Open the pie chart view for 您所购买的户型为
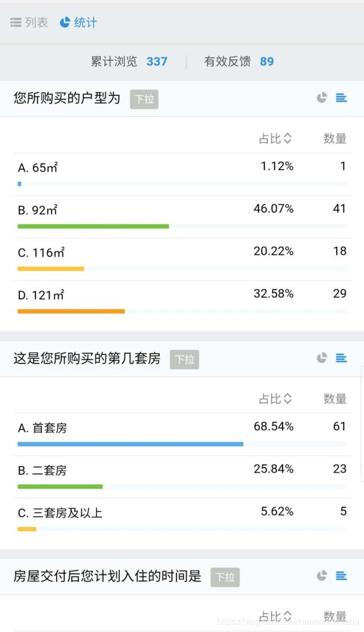The image size is (364, 632). [x=321, y=97]
